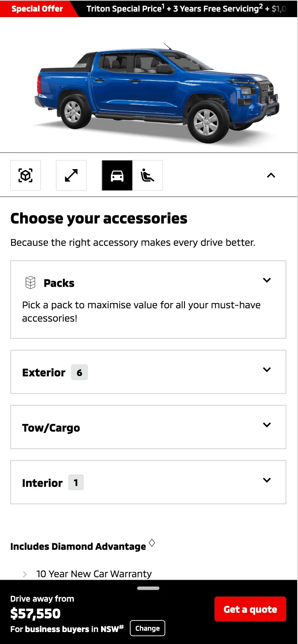Expand the vehicle image using the fullscreen arrows icon
This screenshot has width=298, height=644.
click(71, 175)
